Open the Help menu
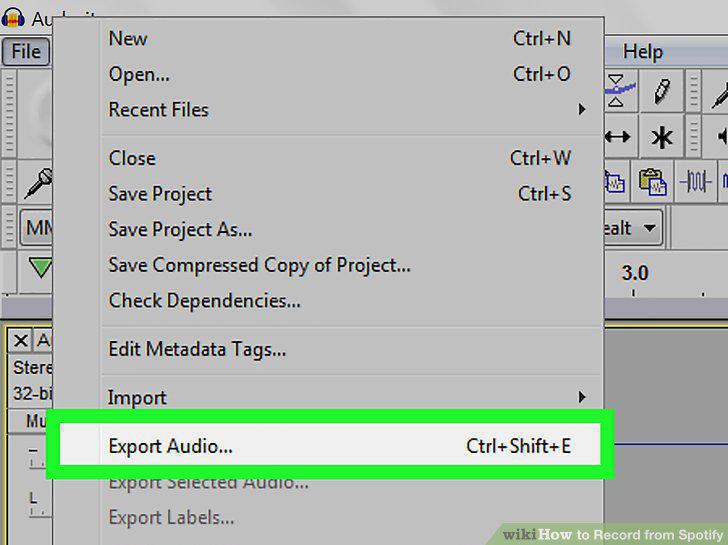The width and height of the screenshot is (728, 545). pos(643,52)
